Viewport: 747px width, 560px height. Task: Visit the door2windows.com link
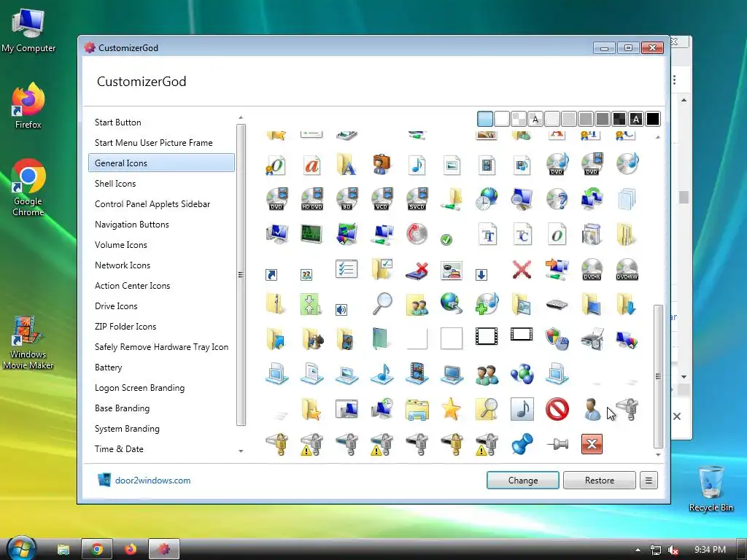(152, 480)
